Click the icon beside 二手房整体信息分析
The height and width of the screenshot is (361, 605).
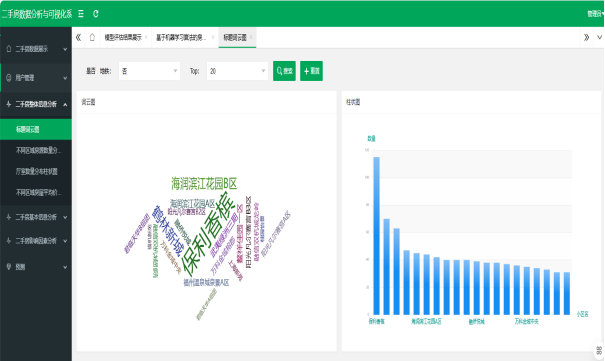[x=8, y=104]
